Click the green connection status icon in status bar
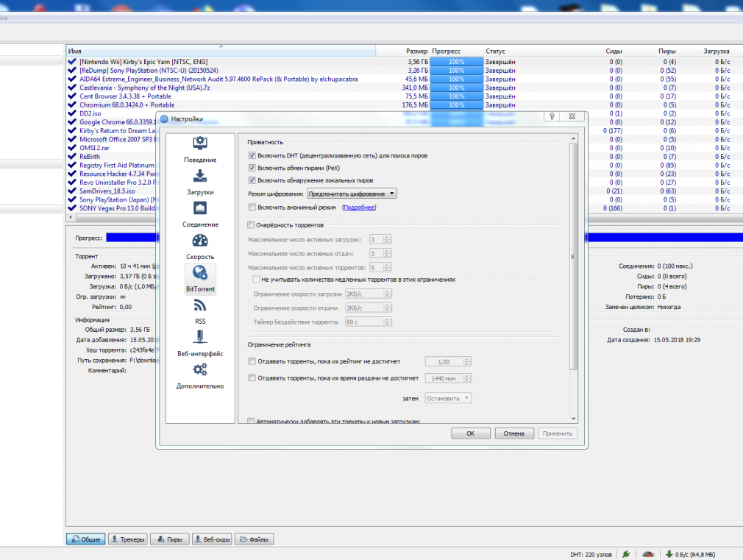Viewport: 743px width, 560px height. tap(626, 554)
